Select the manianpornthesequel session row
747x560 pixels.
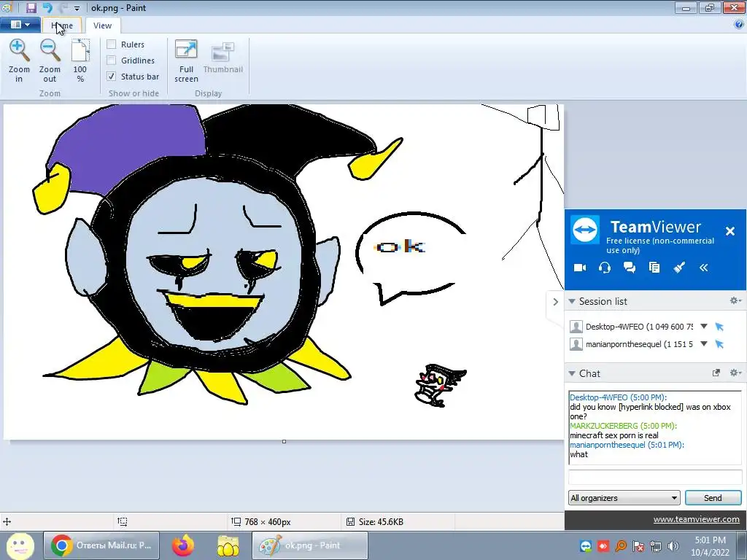pos(639,344)
